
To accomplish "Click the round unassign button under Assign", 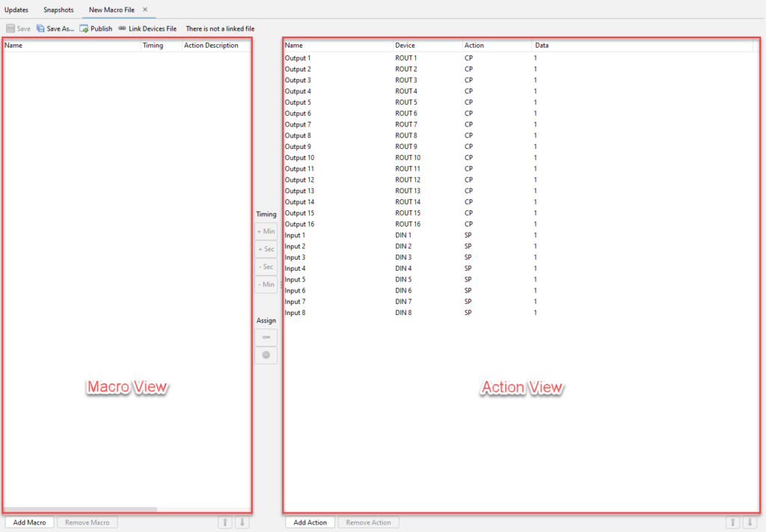I will click(x=266, y=355).
